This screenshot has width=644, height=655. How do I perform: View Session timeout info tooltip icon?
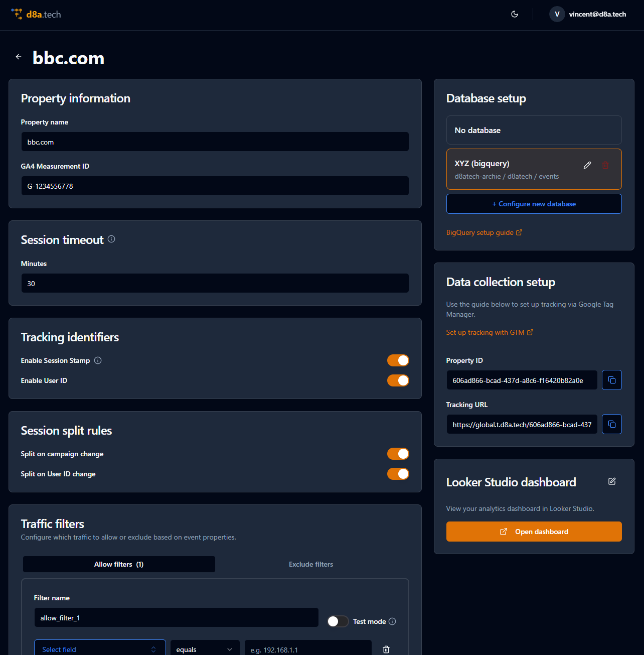click(111, 239)
